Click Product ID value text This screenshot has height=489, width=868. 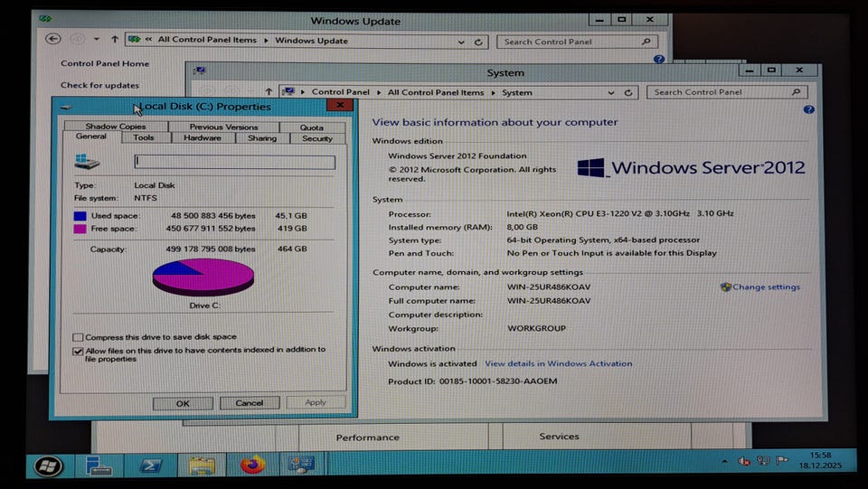tap(498, 381)
